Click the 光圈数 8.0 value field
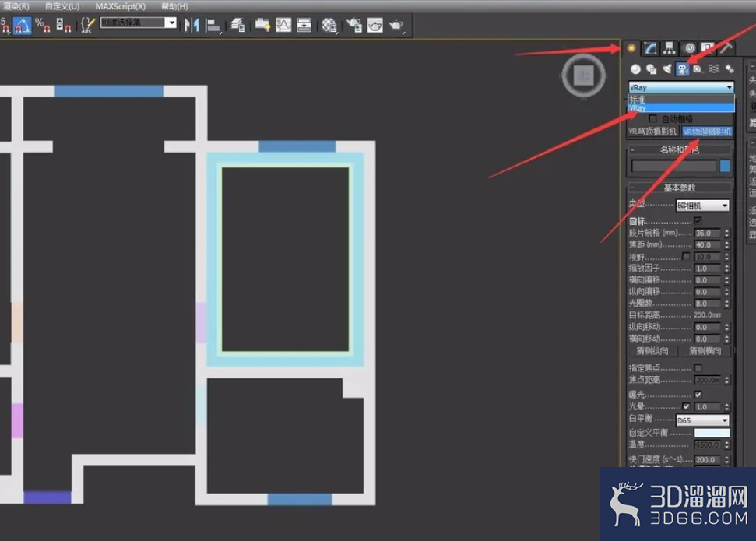The height and width of the screenshot is (541, 756). (707, 304)
